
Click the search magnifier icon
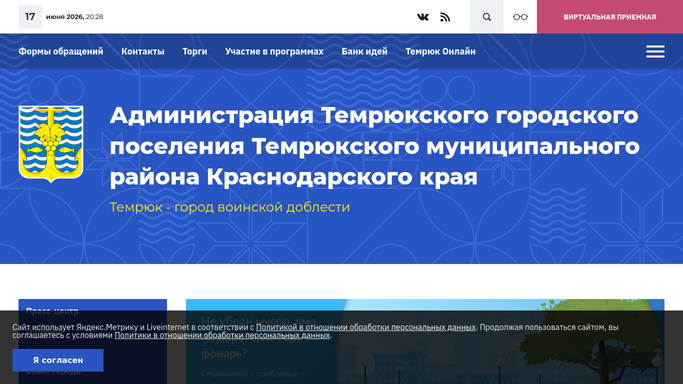[487, 17]
